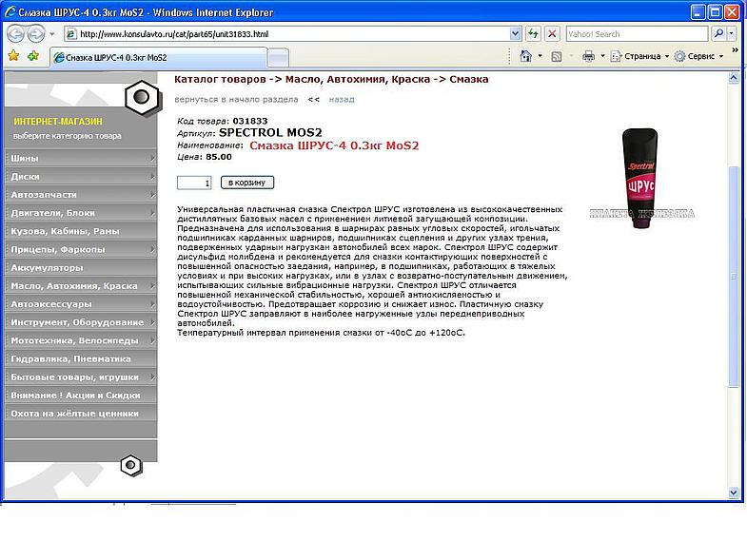Click the RSS Feeds icon
Screen dimensions: 747x560
pyautogui.click(x=557, y=57)
